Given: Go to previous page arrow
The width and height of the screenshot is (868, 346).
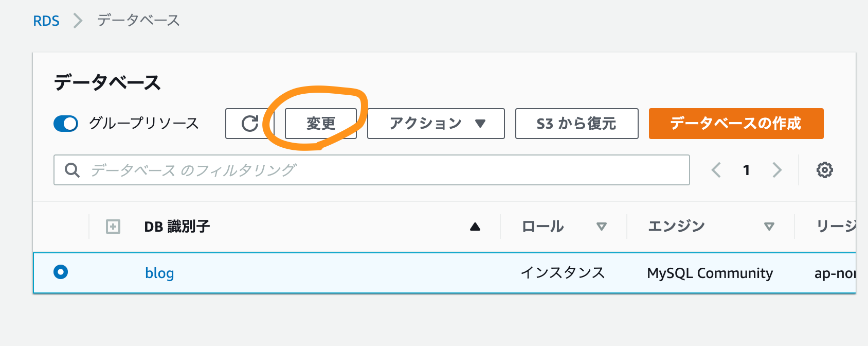Looking at the screenshot, I should click(716, 170).
